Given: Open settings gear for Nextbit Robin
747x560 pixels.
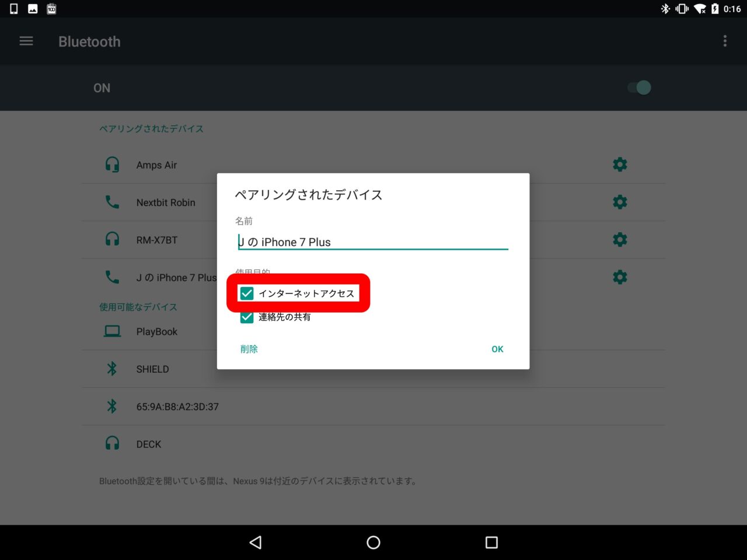Looking at the screenshot, I should (x=620, y=202).
